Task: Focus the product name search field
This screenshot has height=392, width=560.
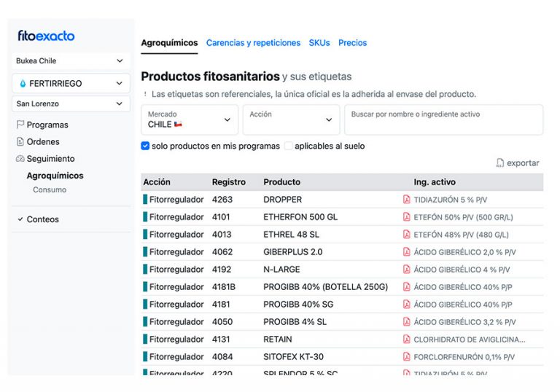Action: pos(443,119)
